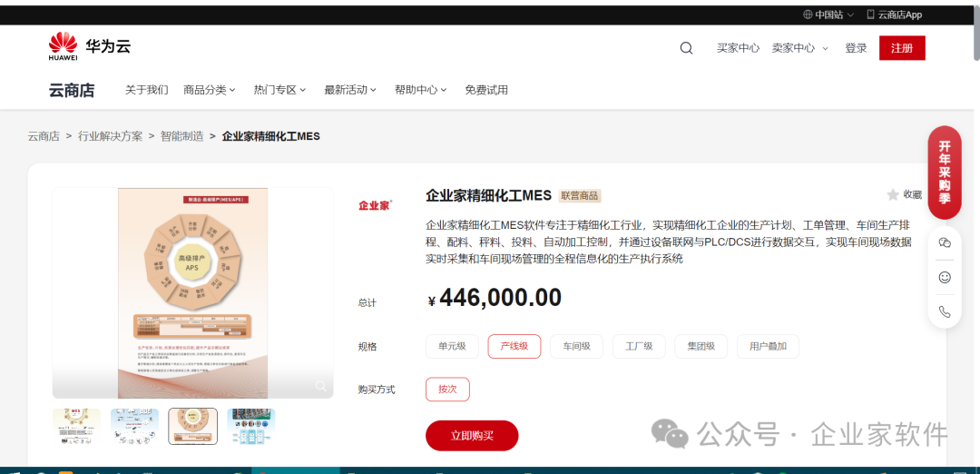Image resolution: width=980 pixels, height=474 pixels.
Task: Click 云商店 in the breadcrumb
Action: 44,135
